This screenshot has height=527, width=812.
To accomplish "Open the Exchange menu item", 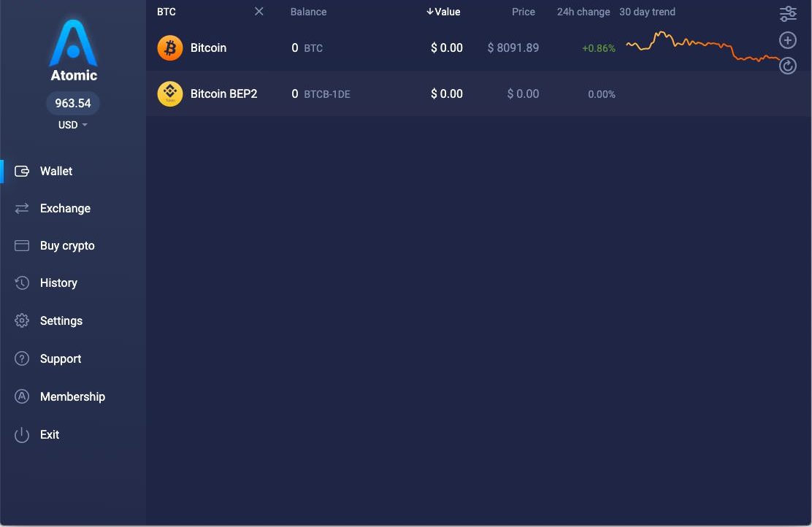I will 72,208.
